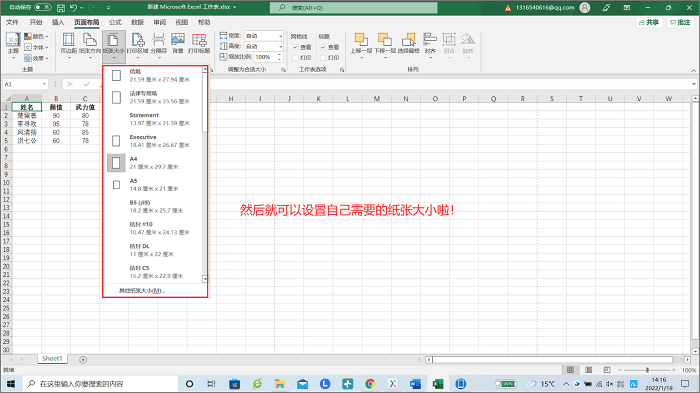Toggle headings View (查看) checkbox
This screenshot has height=393, width=700.
click(x=323, y=47)
